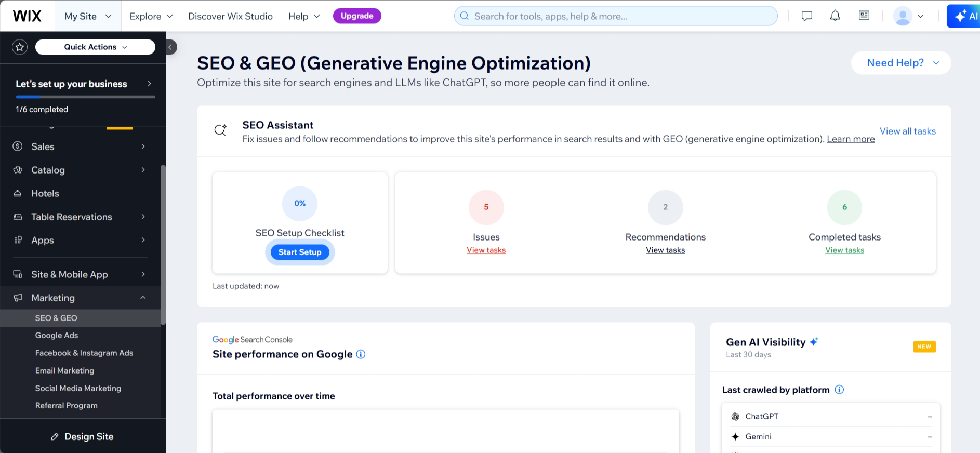Click the Wix logo
This screenshot has height=453, width=980.
pyautogui.click(x=27, y=16)
